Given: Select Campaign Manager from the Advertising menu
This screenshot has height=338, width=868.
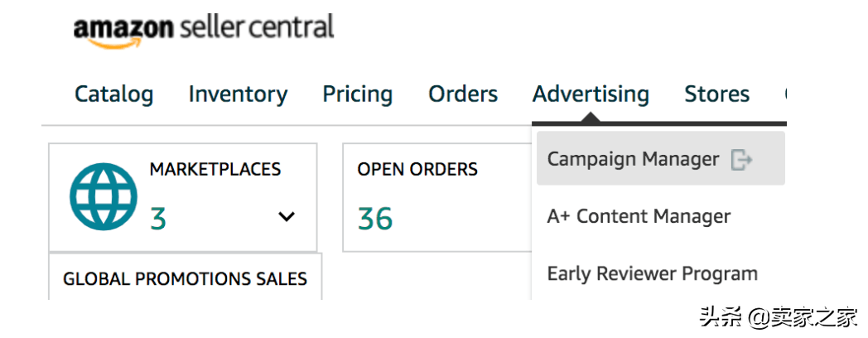Looking at the screenshot, I should (x=661, y=158).
